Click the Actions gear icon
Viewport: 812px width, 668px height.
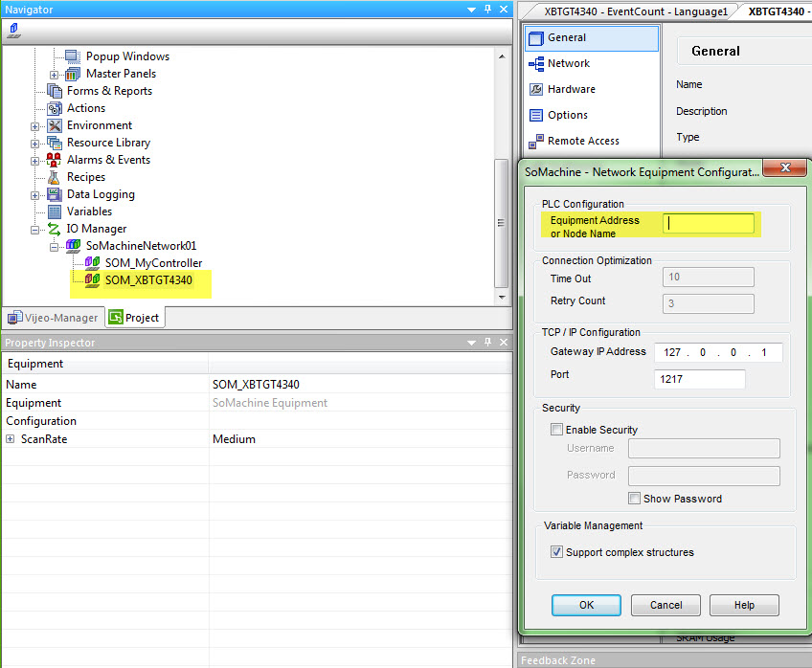tap(54, 108)
